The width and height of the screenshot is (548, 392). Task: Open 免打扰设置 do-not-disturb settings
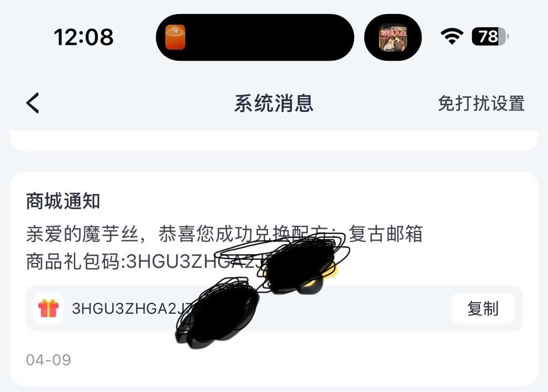point(481,104)
